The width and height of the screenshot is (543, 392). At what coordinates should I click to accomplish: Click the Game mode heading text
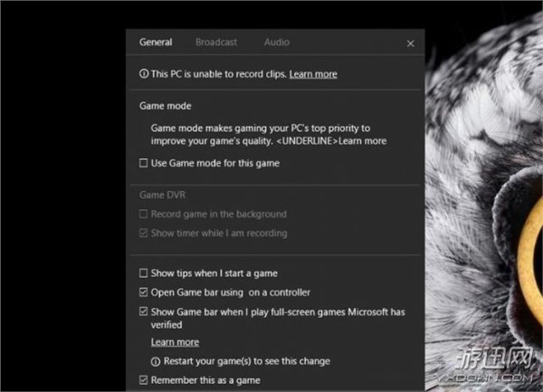[x=166, y=106]
